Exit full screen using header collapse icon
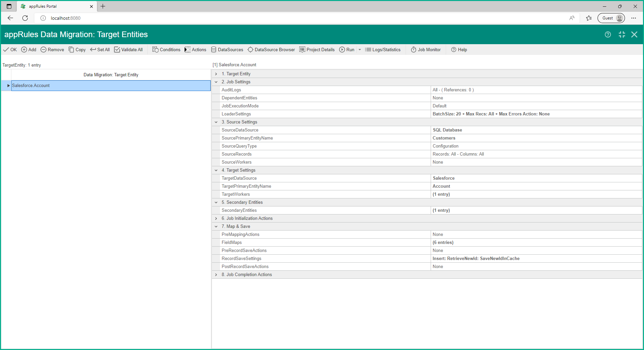 point(622,34)
